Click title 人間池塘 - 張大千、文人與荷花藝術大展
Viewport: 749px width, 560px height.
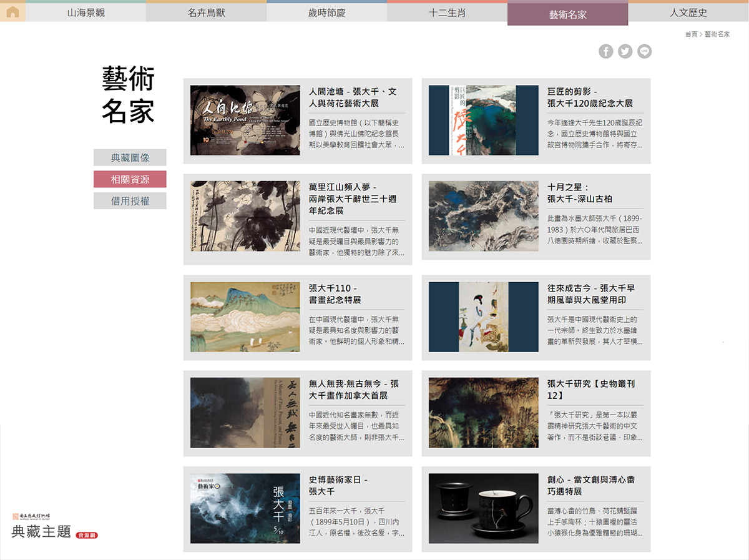coord(353,97)
